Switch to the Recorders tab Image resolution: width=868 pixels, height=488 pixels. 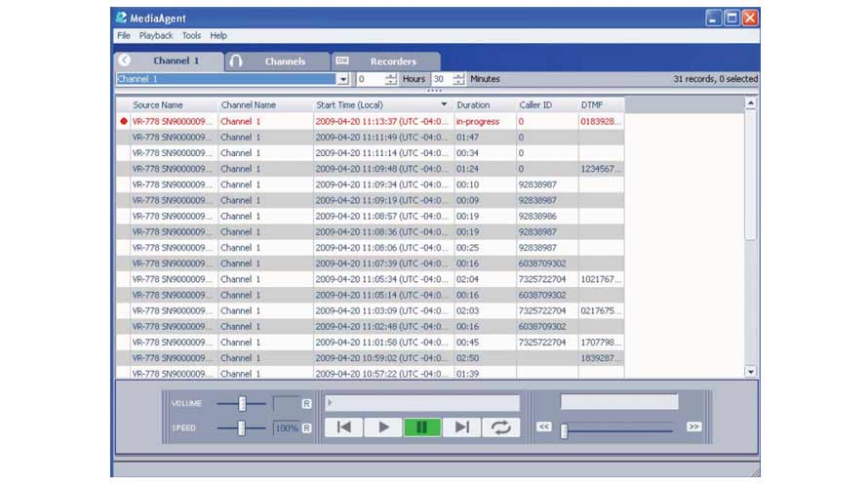pyautogui.click(x=386, y=61)
